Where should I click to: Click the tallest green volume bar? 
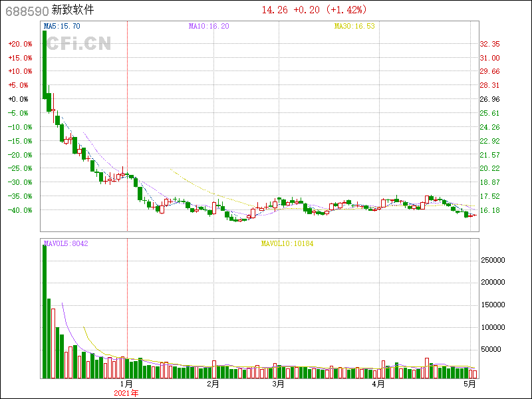click(45, 311)
